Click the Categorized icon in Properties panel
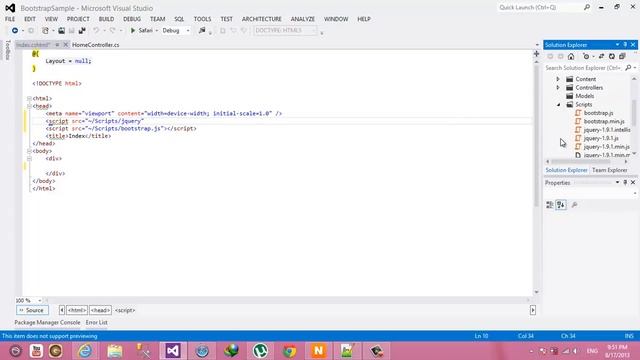 (x=550, y=205)
